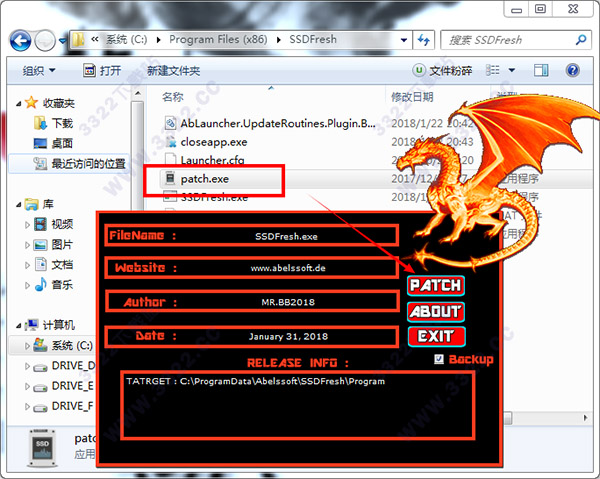Click the 文档 library icon
The image size is (600, 479).
[41, 264]
